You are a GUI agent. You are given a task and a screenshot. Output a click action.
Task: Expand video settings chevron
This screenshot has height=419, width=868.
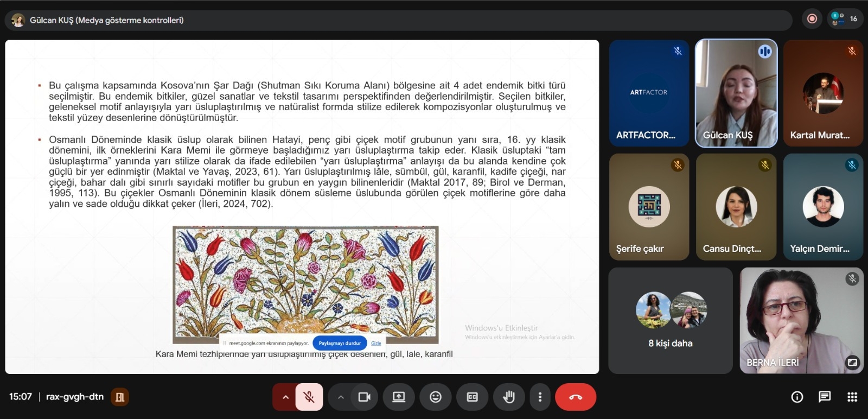[341, 397]
